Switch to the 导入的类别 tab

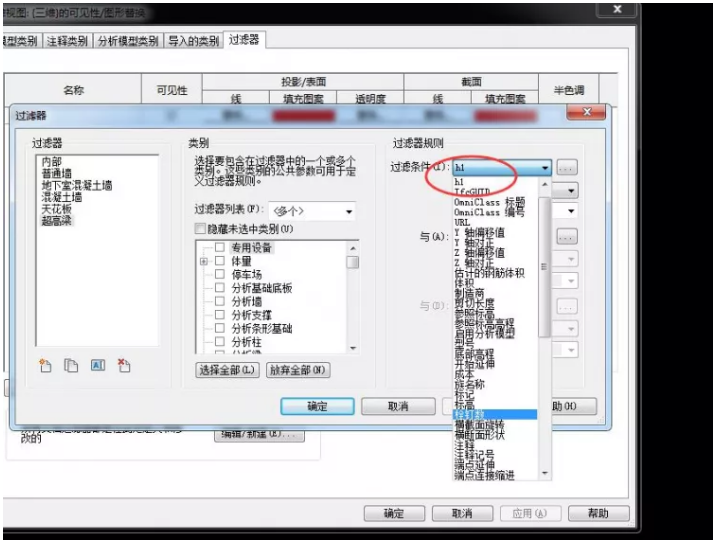coord(193,41)
